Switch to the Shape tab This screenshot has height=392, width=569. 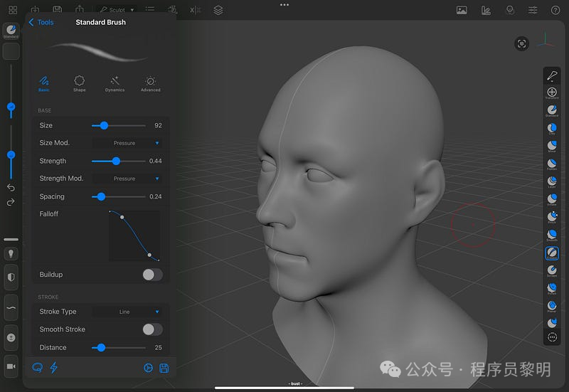(x=79, y=84)
